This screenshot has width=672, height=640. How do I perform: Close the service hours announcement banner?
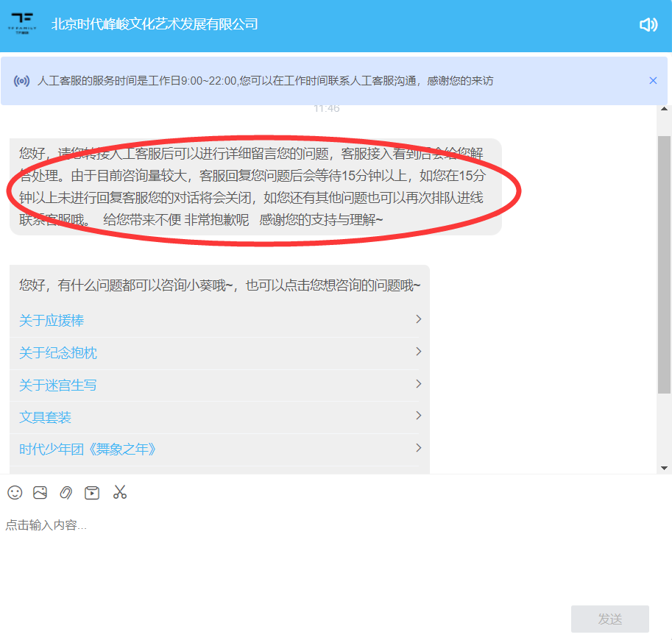(653, 80)
